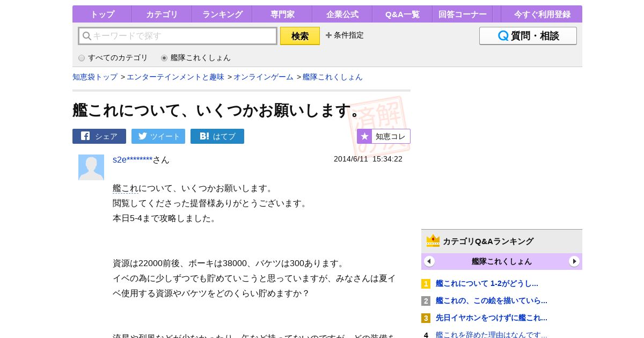Click the 艦隊これくしょん ranking category label
Screen dimensions: 644x338
(502, 261)
